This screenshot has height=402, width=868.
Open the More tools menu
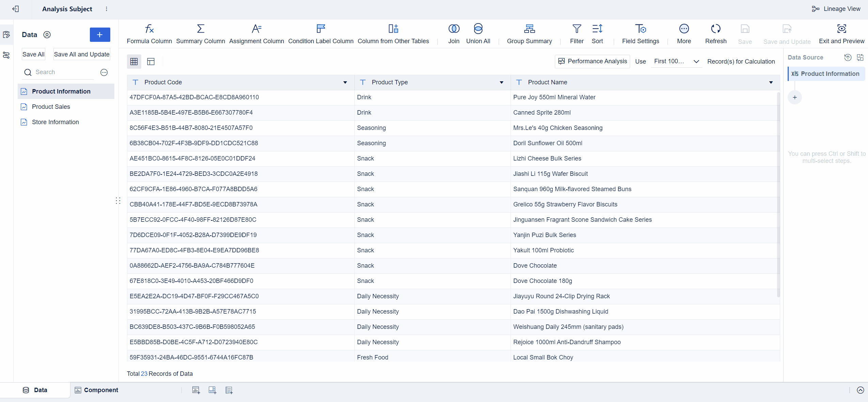[x=684, y=34]
